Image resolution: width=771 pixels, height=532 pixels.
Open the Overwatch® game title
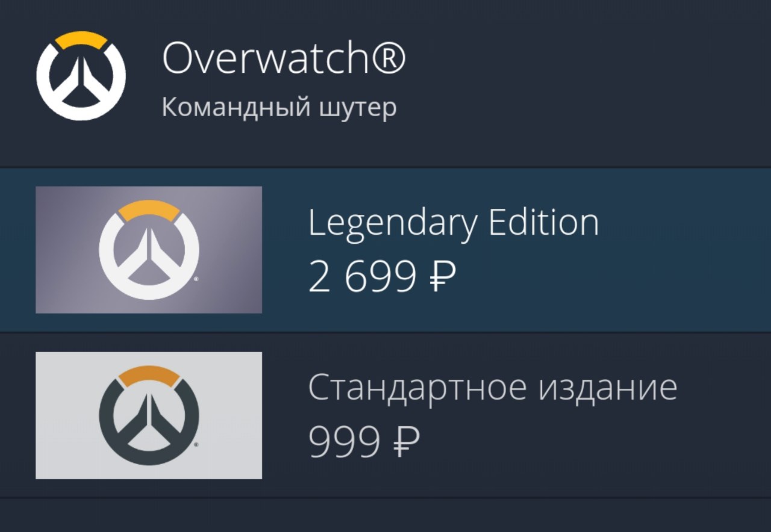pyautogui.click(x=284, y=59)
